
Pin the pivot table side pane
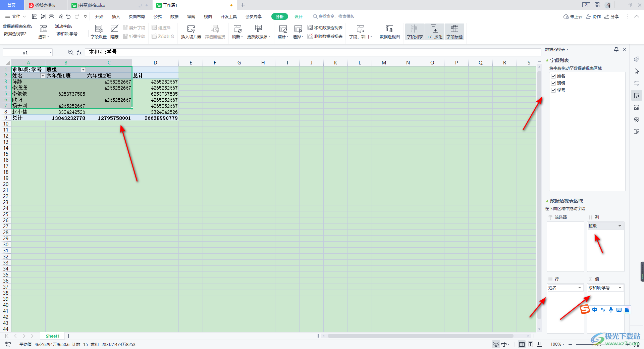pyautogui.click(x=616, y=49)
